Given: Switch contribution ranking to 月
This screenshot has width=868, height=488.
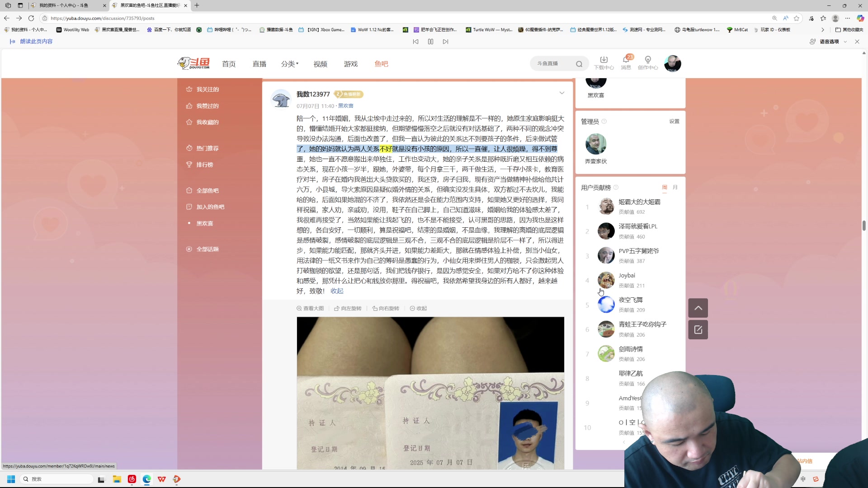Looking at the screenshot, I should (x=675, y=188).
